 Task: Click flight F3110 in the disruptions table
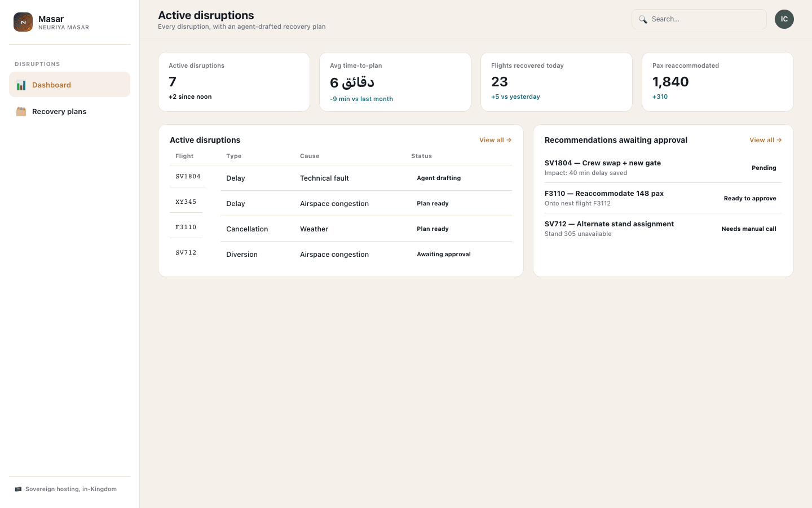[x=186, y=227]
